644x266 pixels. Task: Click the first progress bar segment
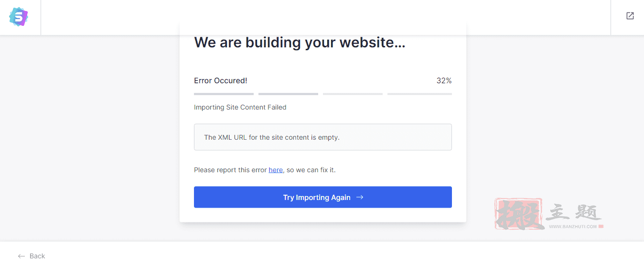click(x=224, y=94)
